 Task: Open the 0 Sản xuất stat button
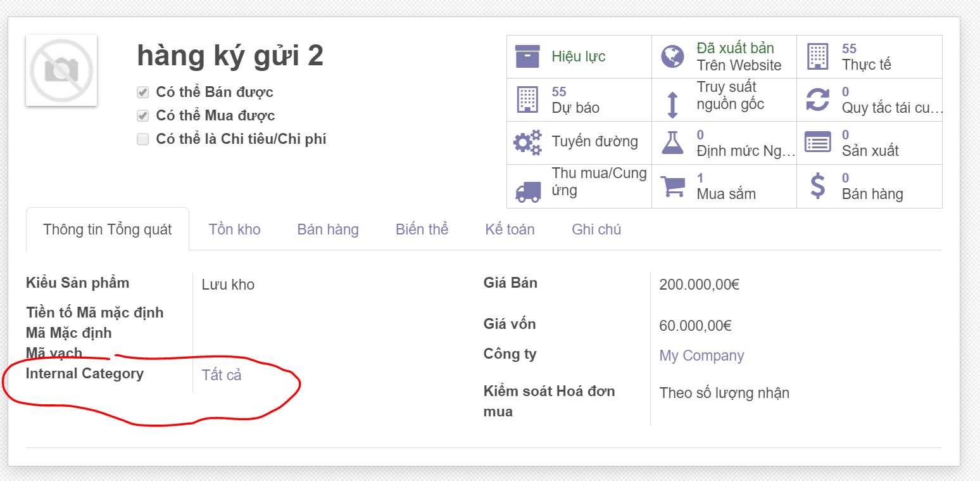point(869,143)
